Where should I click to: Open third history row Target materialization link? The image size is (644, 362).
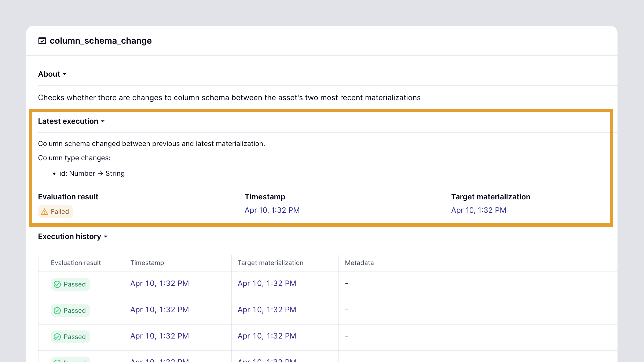267,336
